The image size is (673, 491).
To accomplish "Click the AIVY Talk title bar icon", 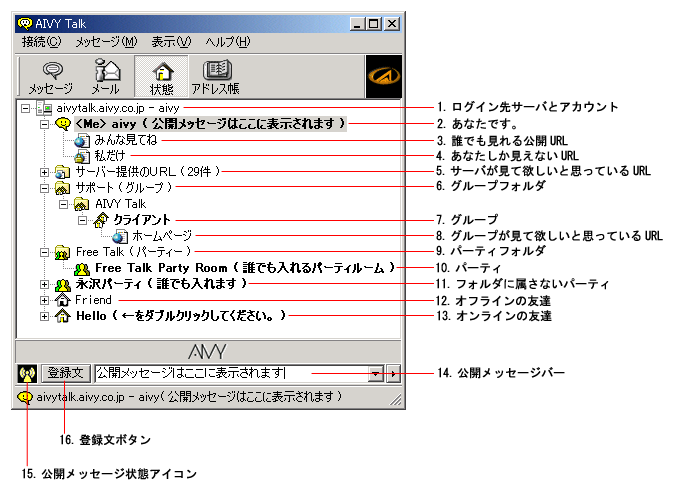I will pos(25,24).
